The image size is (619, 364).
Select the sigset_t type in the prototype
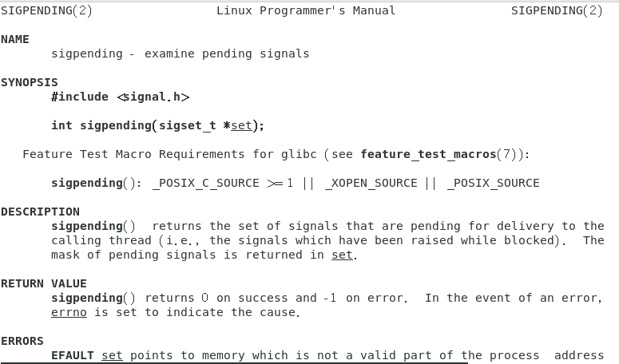click(x=187, y=126)
